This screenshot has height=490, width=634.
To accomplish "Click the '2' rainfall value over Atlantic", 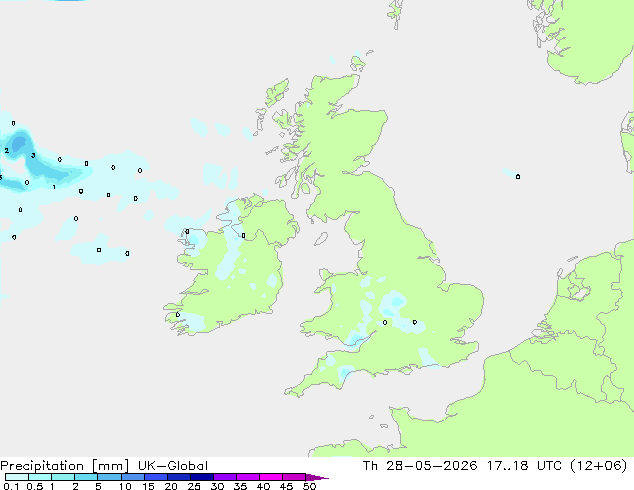I will point(6,150).
